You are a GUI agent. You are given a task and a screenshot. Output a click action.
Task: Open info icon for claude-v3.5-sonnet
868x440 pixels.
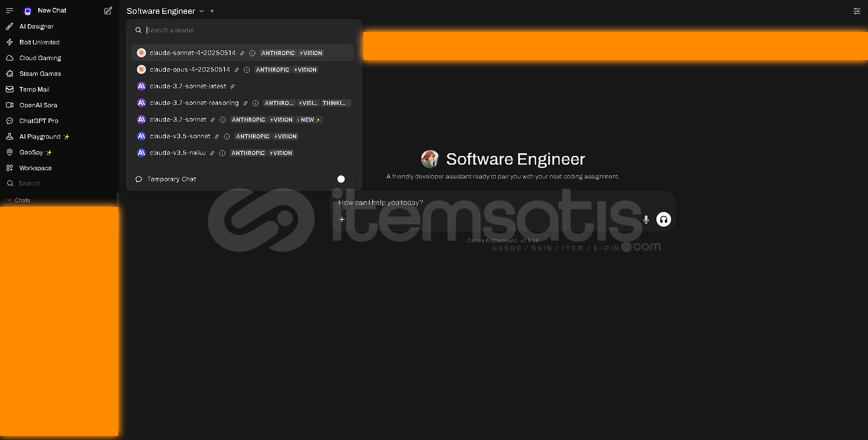coord(227,136)
